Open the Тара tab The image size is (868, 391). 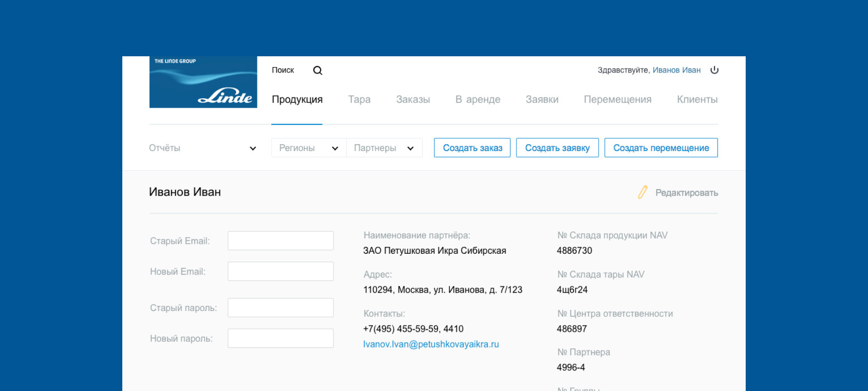point(359,100)
